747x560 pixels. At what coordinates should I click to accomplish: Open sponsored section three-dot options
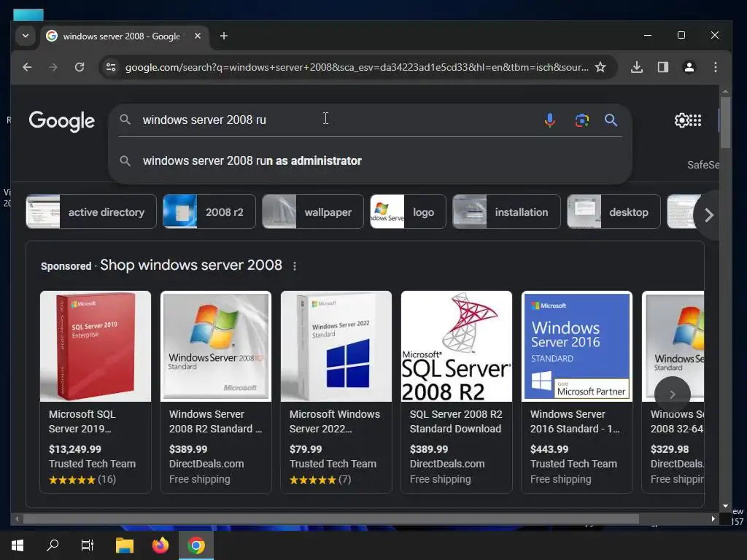[x=295, y=266]
